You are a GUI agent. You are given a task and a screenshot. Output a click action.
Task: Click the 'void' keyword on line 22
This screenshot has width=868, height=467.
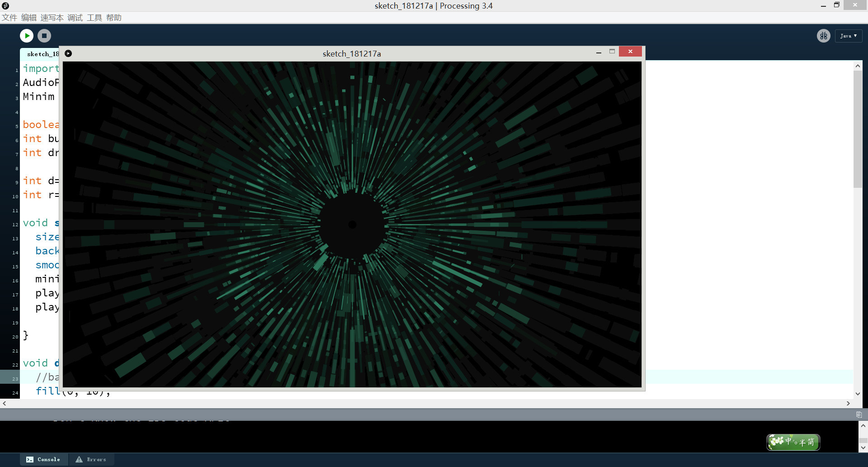tap(35, 363)
